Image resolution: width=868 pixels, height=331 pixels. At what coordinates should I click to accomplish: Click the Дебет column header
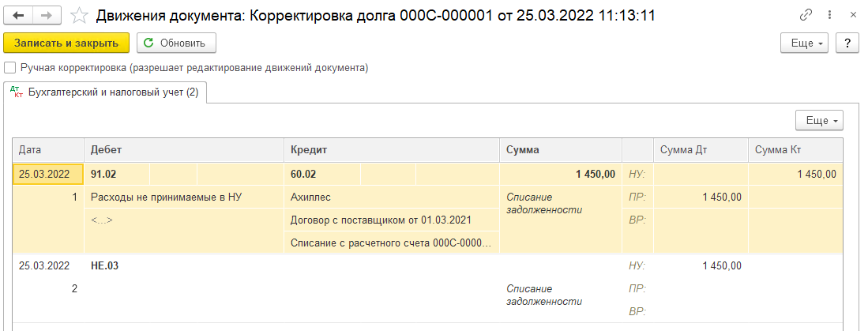point(184,149)
